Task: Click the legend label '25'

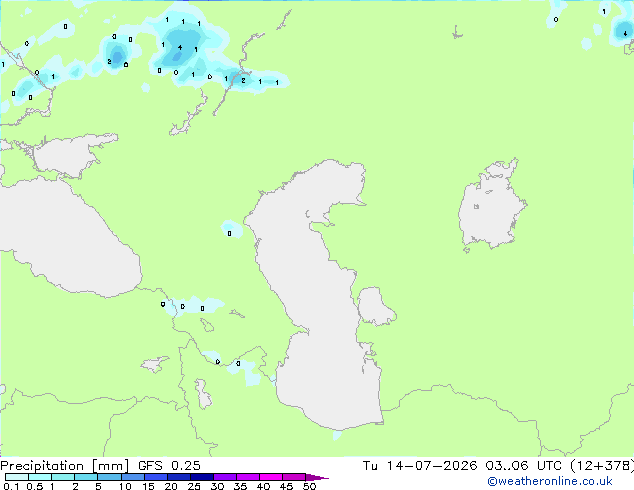Action: (194, 486)
